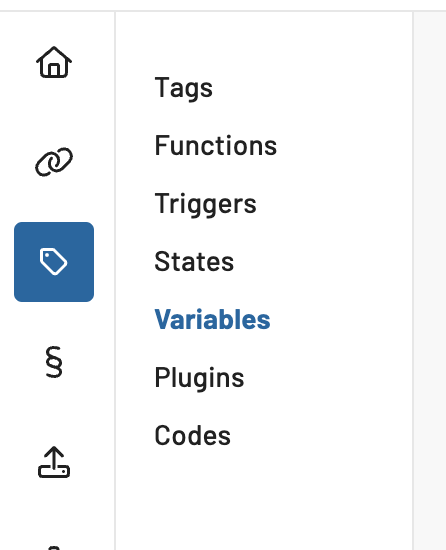Show the Plugins section

[x=199, y=378]
